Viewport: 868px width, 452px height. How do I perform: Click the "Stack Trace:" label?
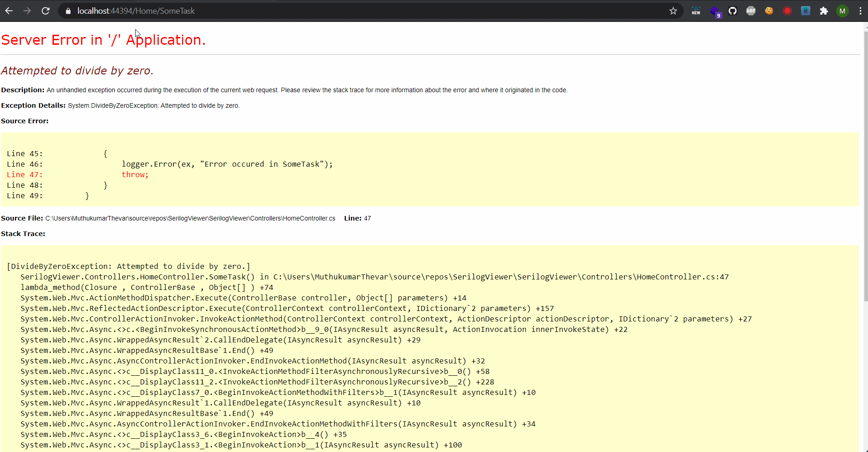click(x=23, y=234)
